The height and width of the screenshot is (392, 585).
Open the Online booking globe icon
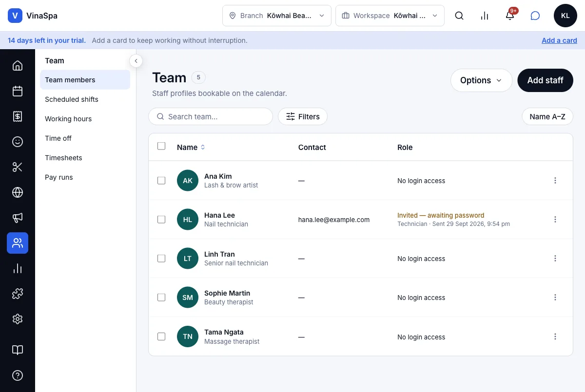pyautogui.click(x=18, y=192)
